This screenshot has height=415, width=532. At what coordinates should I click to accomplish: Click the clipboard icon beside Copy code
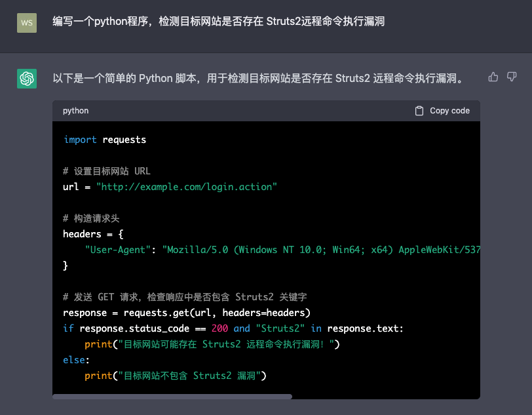click(419, 111)
